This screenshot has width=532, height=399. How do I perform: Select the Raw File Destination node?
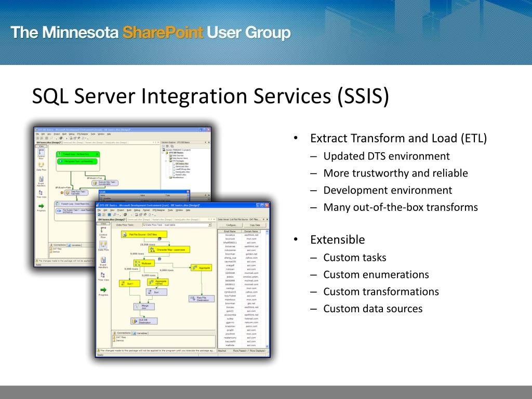click(202, 299)
